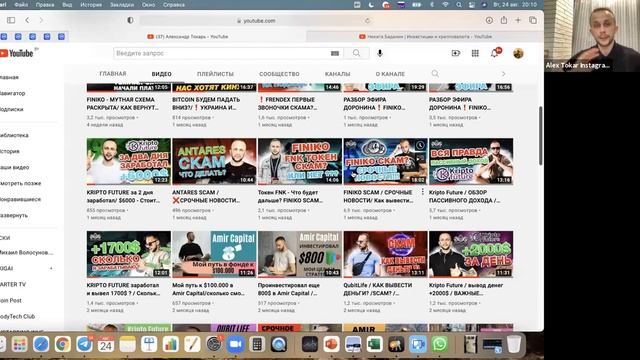Open Михаил Волосунов subscription
The width and height of the screenshot is (640, 360).
27,252
